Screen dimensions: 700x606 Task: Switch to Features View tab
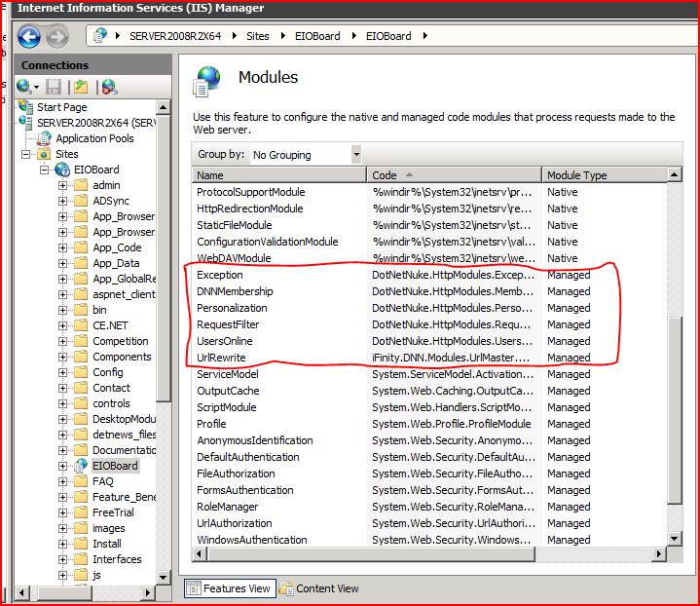tap(230, 588)
